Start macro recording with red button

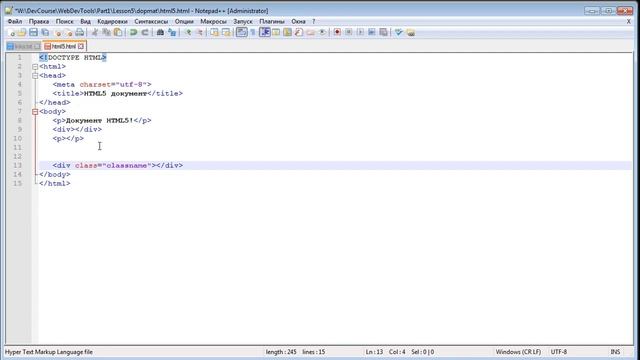point(337,32)
